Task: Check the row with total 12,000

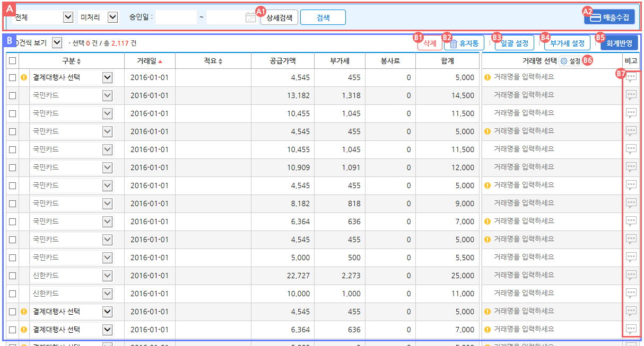Action: [x=12, y=168]
